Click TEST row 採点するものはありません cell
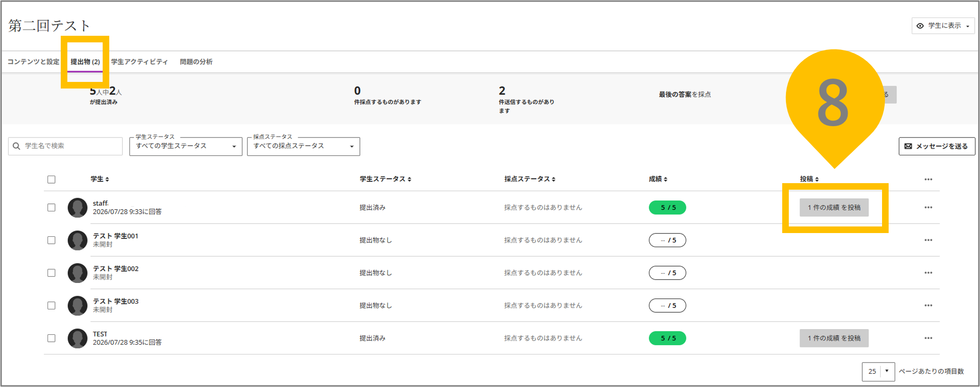980x387 pixels. click(x=543, y=338)
